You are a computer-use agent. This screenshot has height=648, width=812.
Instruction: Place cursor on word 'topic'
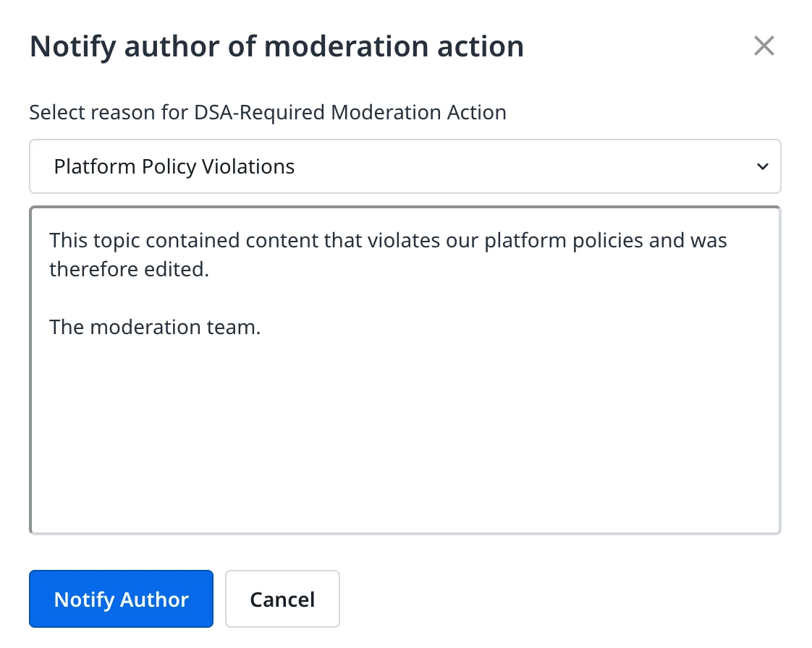tap(117, 239)
